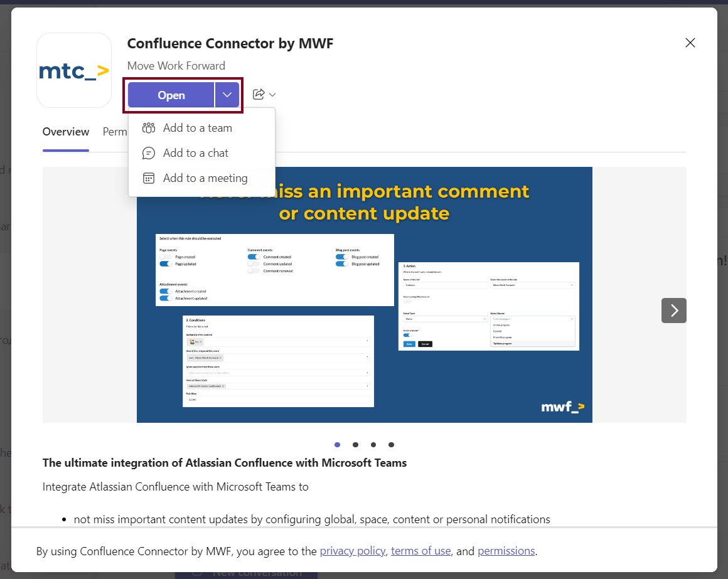
Task: Open the dropdown arrow attached to Open
Action: [x=227, y=94]
